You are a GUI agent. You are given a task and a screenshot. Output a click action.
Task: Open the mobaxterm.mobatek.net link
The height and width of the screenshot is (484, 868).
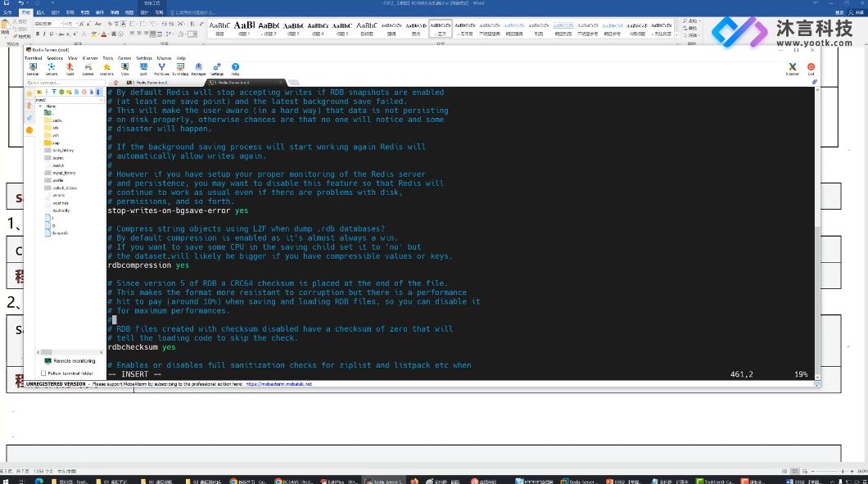coord(278,384)
